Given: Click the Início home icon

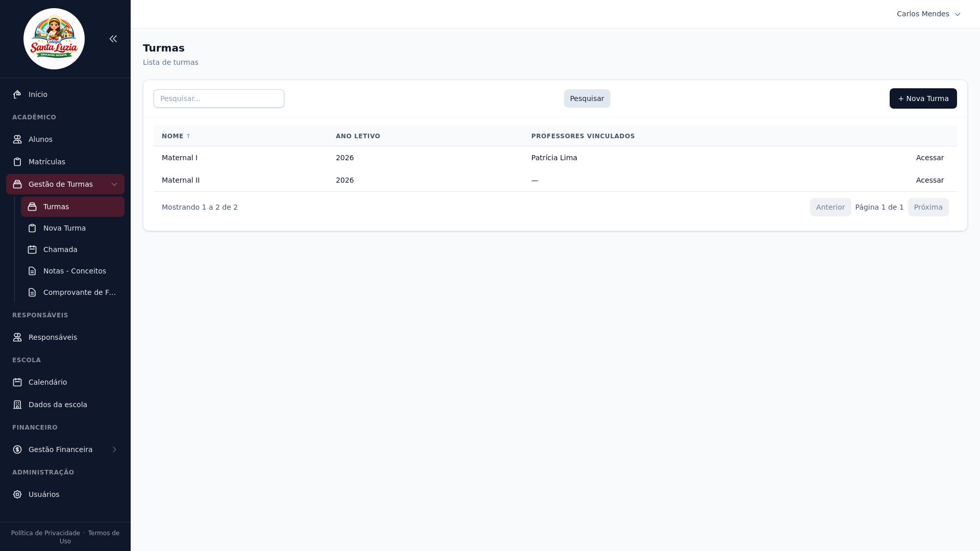Looking at the screenshot, I should [17, 94].
